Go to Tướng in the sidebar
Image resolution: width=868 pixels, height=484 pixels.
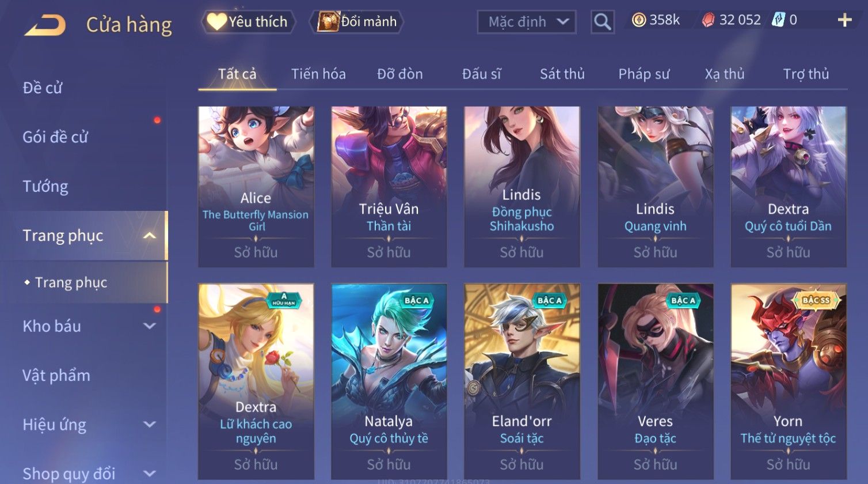(45, 187)
